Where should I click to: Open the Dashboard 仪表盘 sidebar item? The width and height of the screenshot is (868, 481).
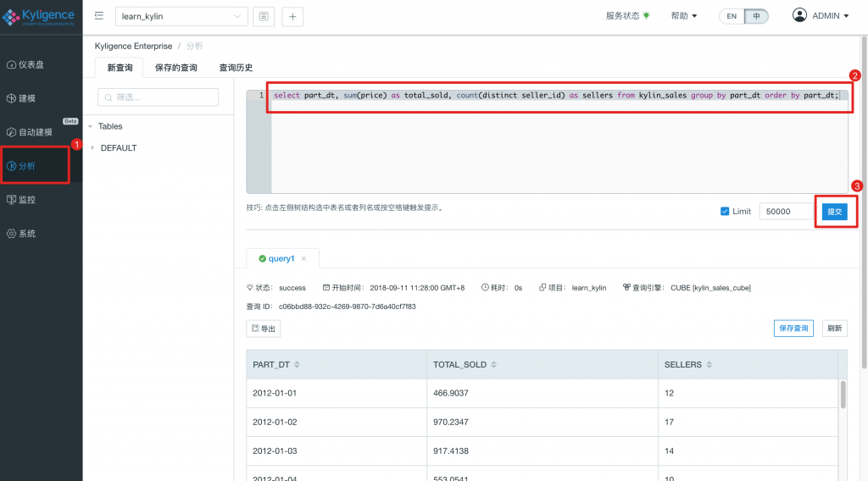25,64
